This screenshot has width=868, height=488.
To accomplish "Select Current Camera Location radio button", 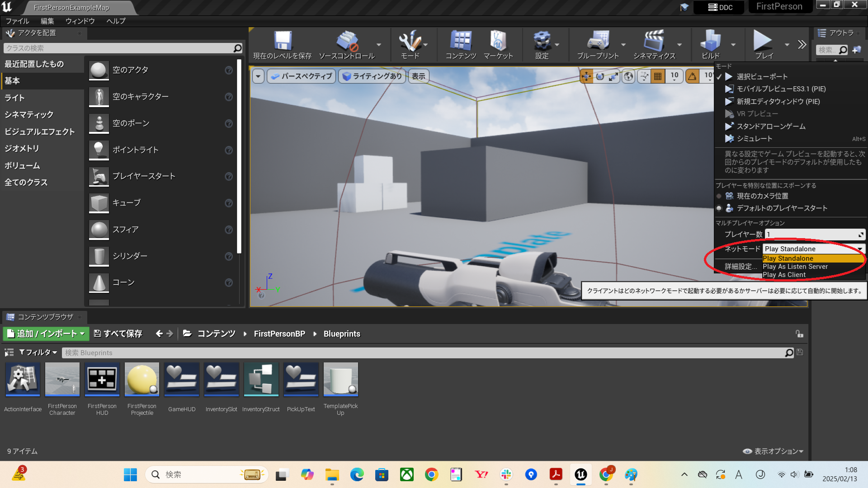I will (719, 196).
